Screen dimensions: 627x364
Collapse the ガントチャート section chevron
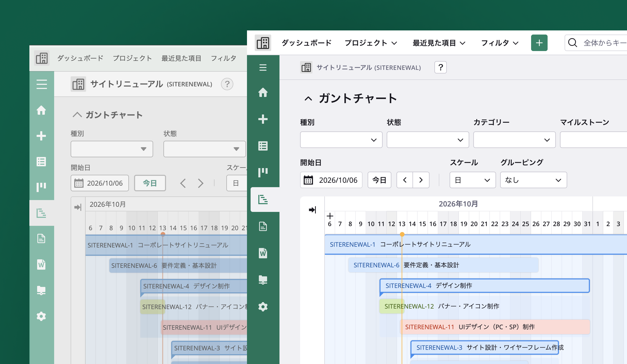pos(308,99)
